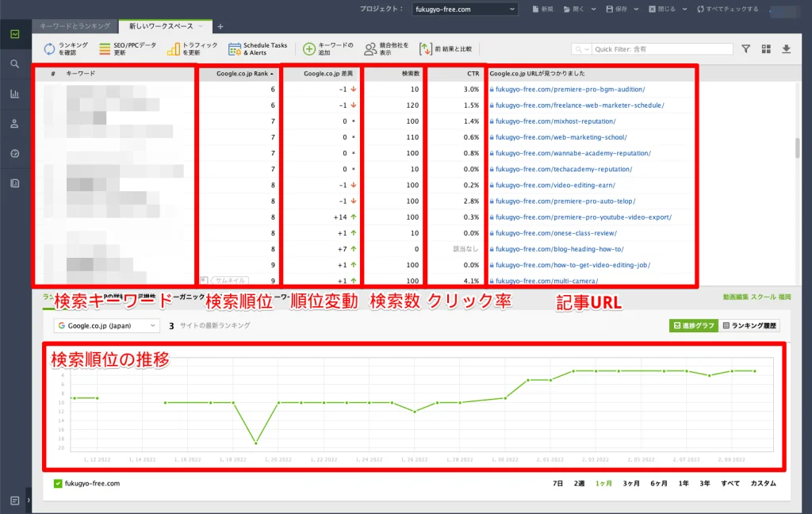
Task: Switch to ランキング履歴 ranking history view
Action: (x=749, y=325)
